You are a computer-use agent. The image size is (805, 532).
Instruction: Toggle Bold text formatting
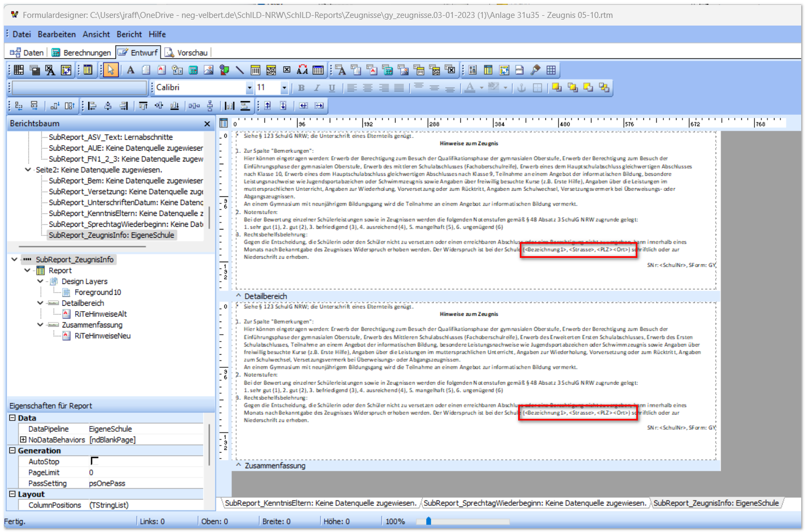[x=301, y=88]
